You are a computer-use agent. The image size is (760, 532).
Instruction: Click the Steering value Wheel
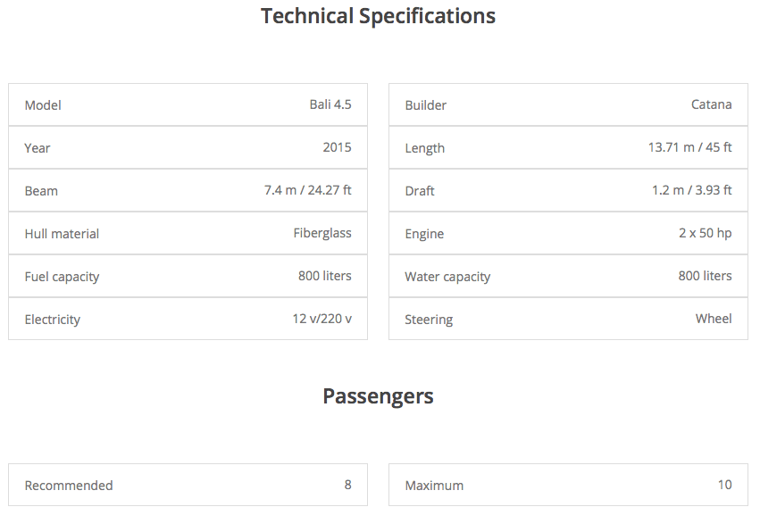point(714,319)
